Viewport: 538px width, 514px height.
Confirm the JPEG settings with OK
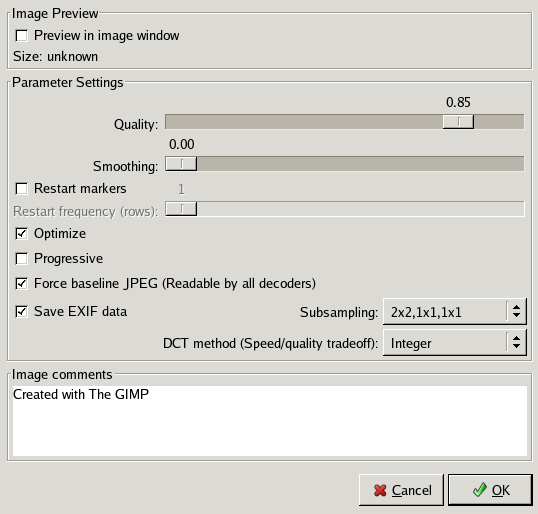tap(490, 490)
